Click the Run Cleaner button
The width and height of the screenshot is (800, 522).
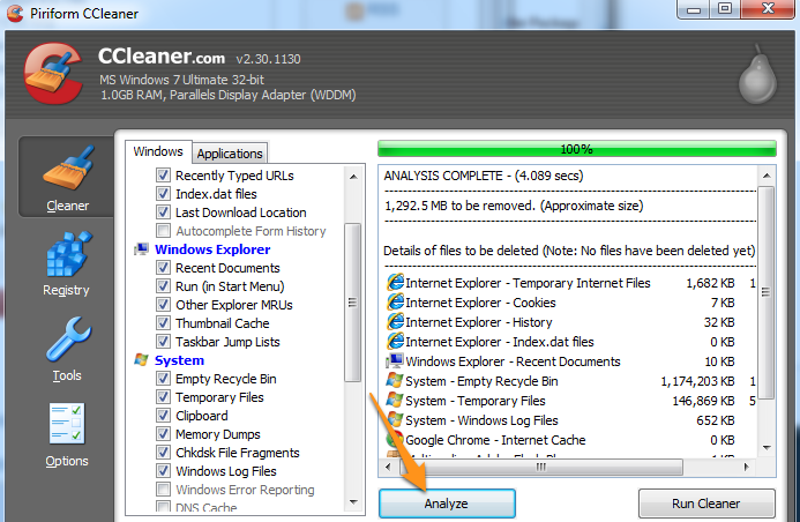(706, 504)
